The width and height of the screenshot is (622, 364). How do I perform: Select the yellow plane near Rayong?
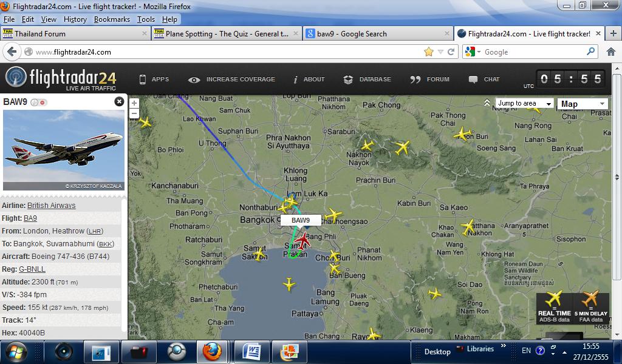pos(374,334)
